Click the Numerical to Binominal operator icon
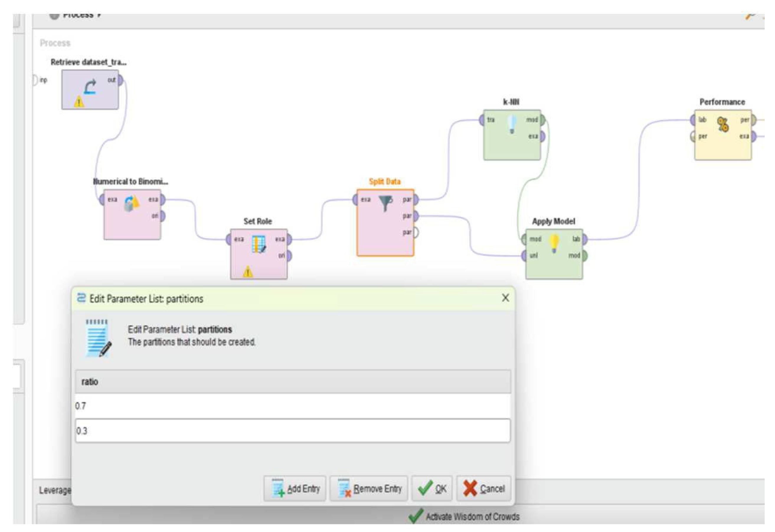This screenshot has height=532, width=775. coord(132,203)
